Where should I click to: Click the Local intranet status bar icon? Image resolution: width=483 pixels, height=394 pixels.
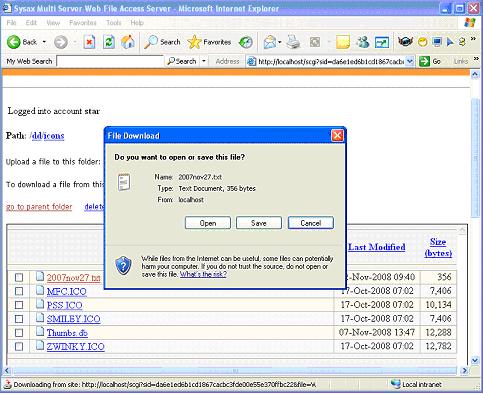395,384
